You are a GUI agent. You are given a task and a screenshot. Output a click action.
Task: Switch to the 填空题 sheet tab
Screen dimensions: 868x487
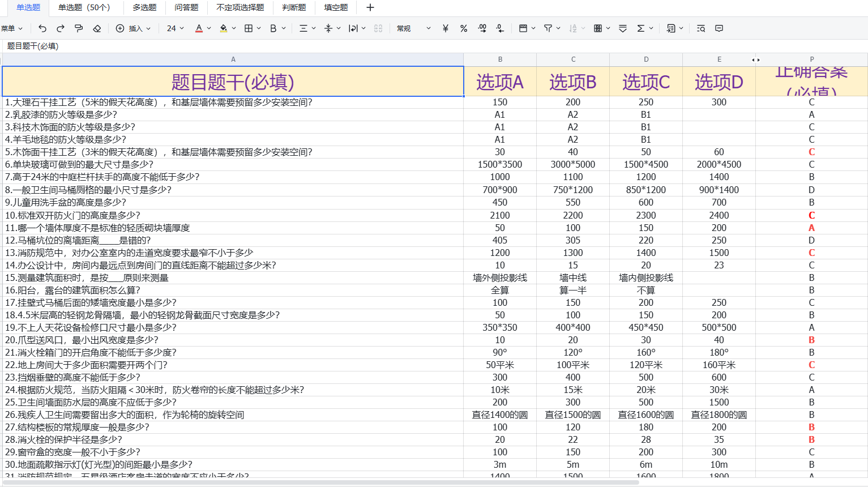click(x=336, y=7)
